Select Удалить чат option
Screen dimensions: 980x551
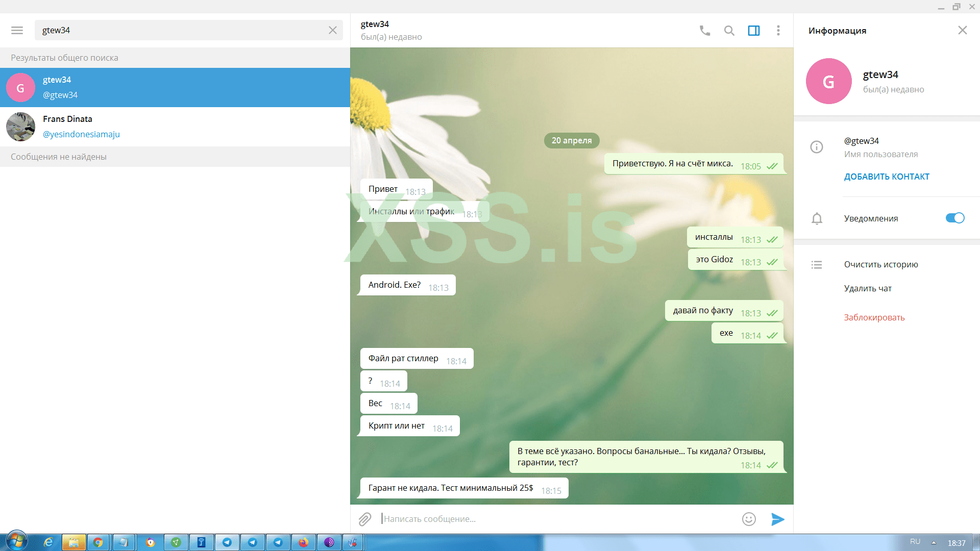[x=867, y=288]
